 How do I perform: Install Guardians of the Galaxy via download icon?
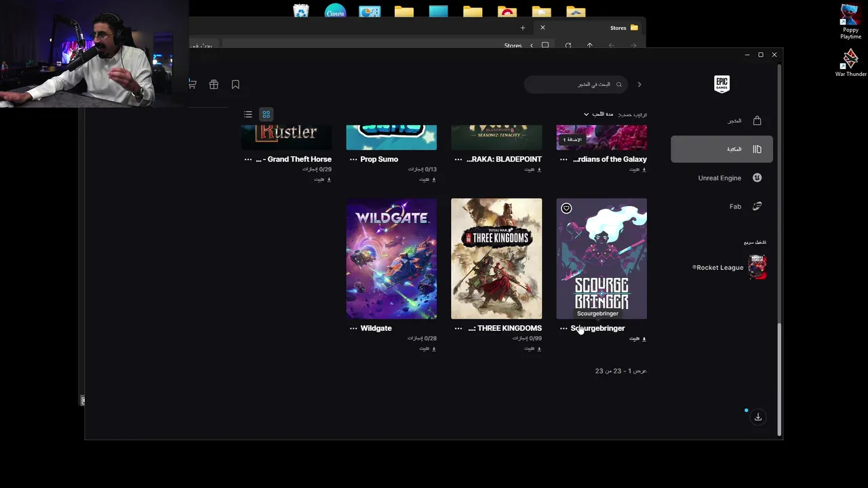coord(644,169)
